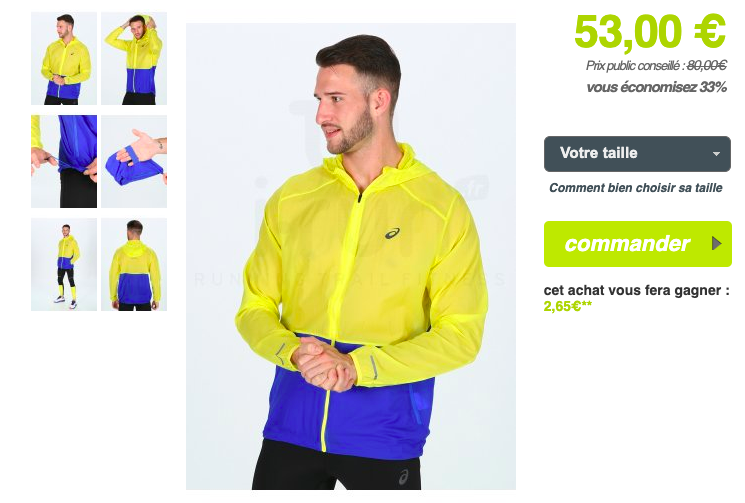This screenshot has height=503, width=745.
Task: Click the green commander button
Action: point(638,244)
